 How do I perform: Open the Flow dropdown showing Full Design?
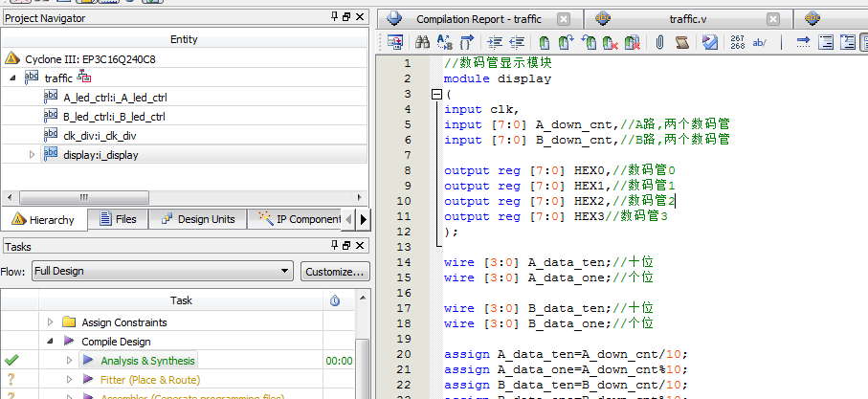click(162, 272)
